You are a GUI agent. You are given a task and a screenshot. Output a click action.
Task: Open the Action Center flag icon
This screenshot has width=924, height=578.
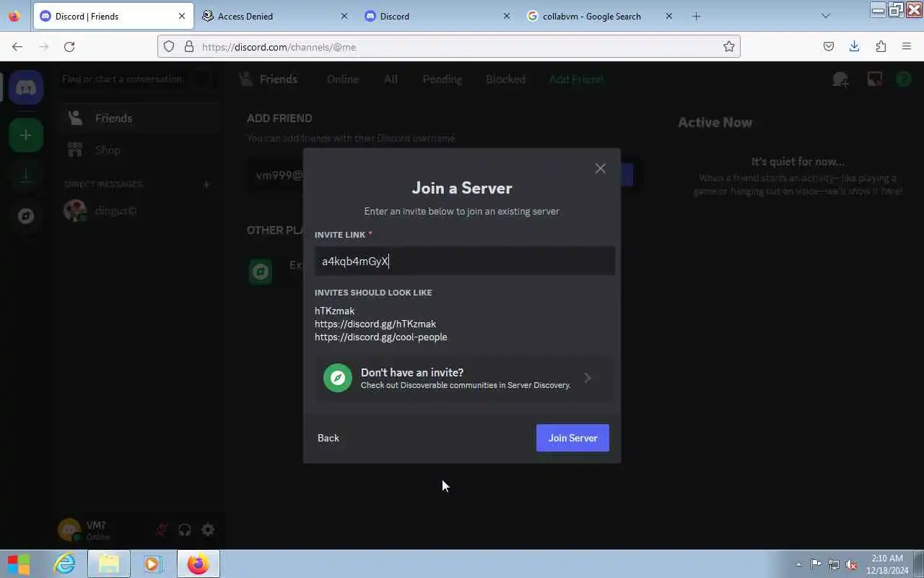coord(816,564)
